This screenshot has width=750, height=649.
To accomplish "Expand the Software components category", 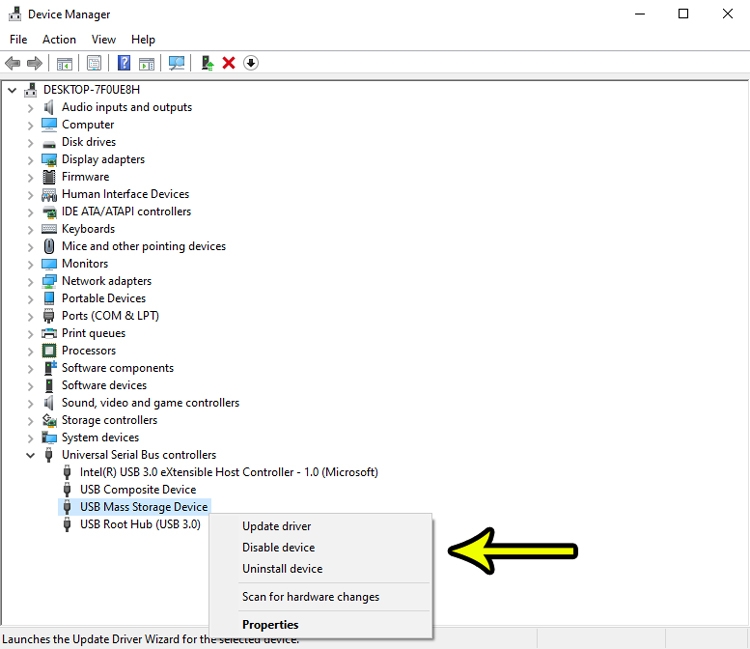I will click(30, 369).
